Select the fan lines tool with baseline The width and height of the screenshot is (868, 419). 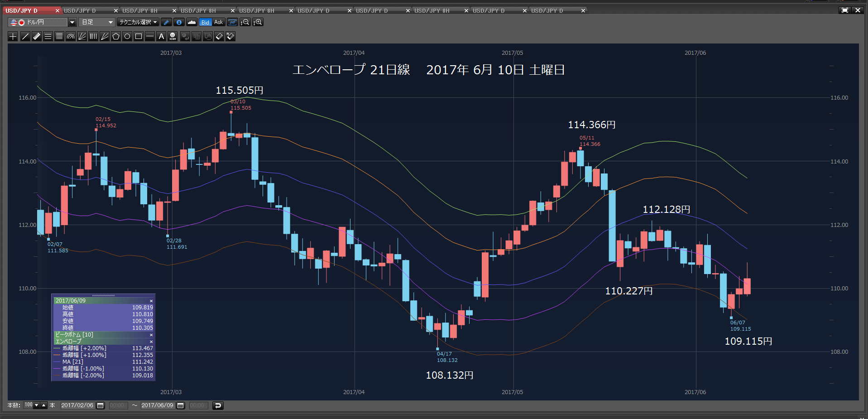[x=82, y=36]
